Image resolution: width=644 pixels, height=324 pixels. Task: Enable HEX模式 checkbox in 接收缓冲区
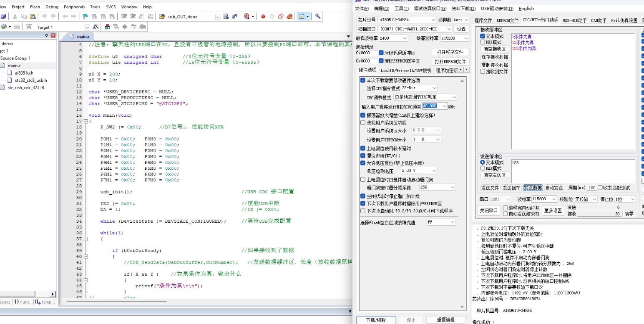(483, 42)
